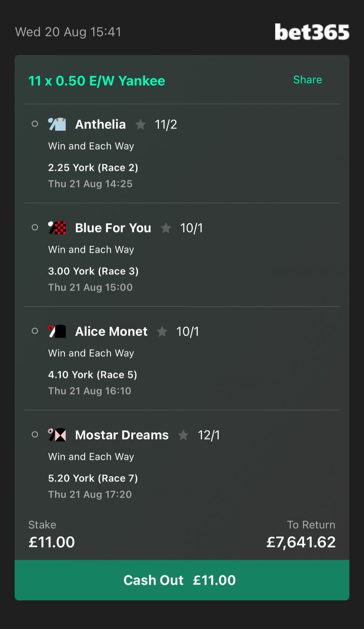
Task: Open the 2.25 York (Race 2) event
Action: coord(93,168)
